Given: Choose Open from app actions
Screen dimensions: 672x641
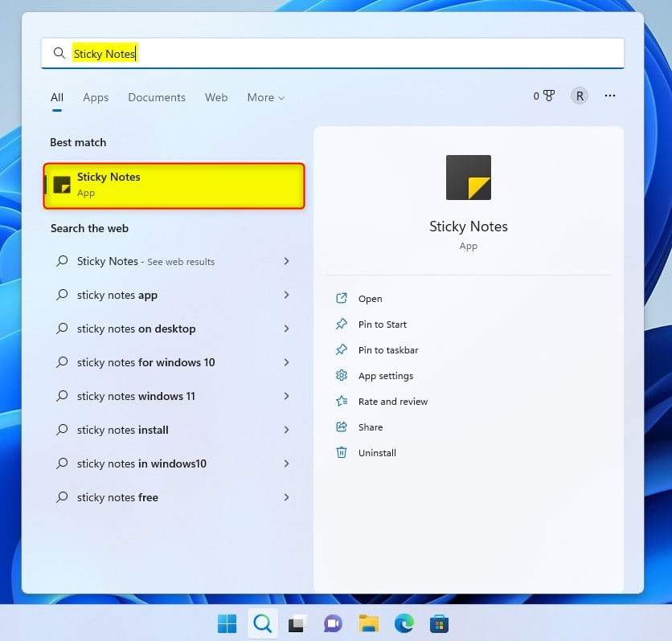Looking at the screenshot, I should [371, 299].
